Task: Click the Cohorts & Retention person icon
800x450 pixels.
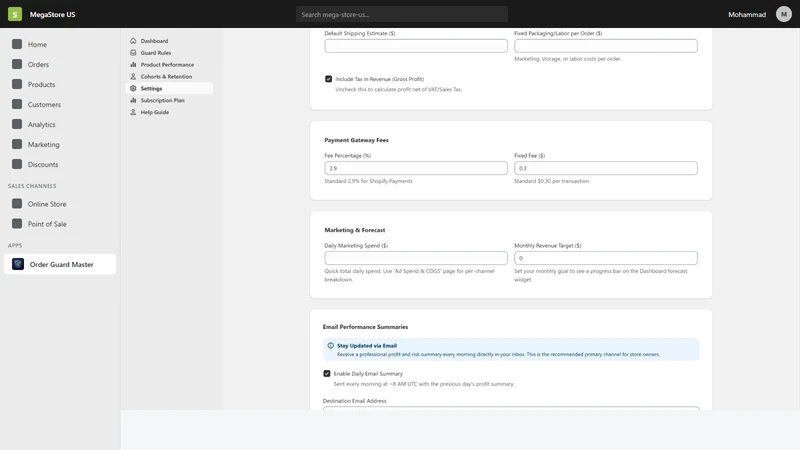Action: coord(133,77)
